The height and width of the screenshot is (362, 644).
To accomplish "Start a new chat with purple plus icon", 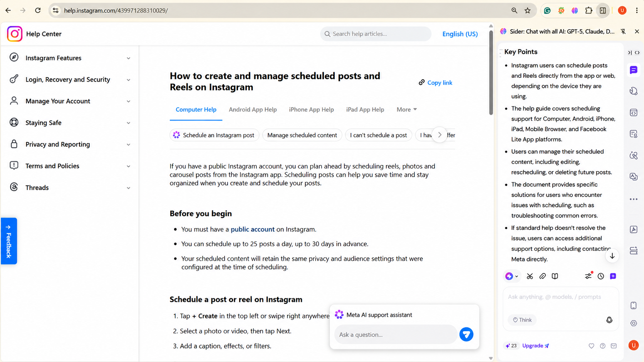I will (x=613, y=276).
